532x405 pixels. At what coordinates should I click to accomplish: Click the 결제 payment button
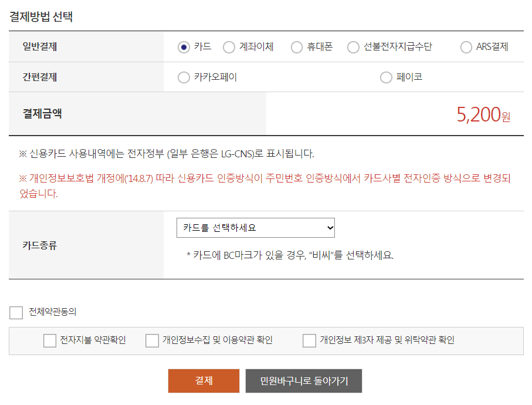tap(204, 380)
